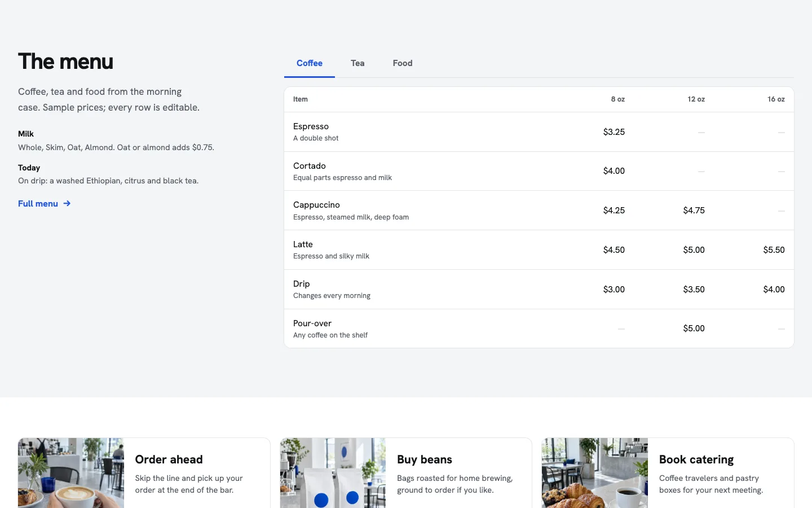Image resolution: width=812 pixels, height=508 pixels.
Task: Click the Espresso 8 oz price $3.25
Action: 614,132
